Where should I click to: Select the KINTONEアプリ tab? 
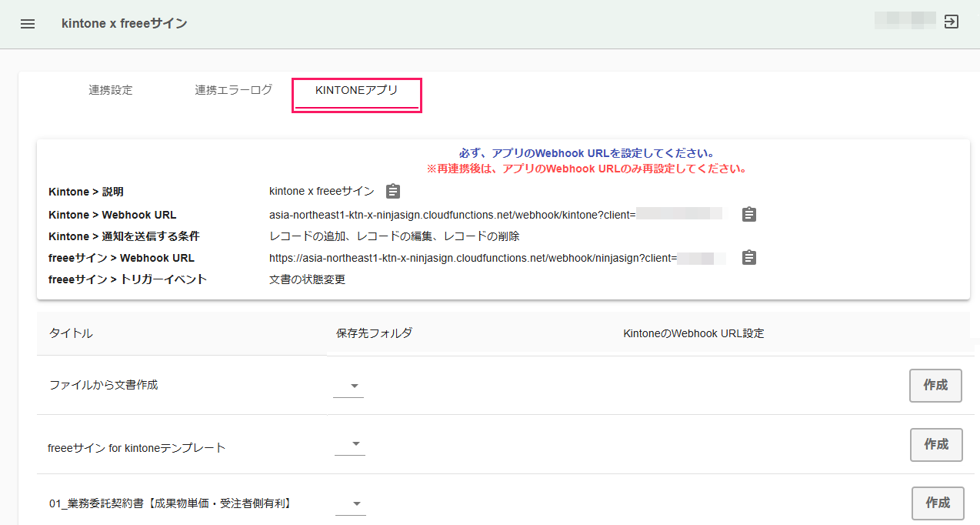click(x=357, y=90)
